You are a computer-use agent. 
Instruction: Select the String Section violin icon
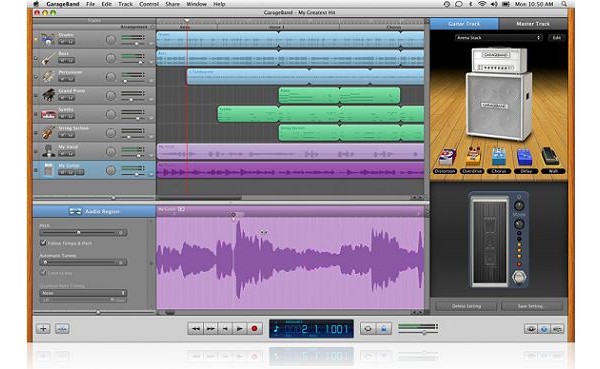click(x=48, y=132)
